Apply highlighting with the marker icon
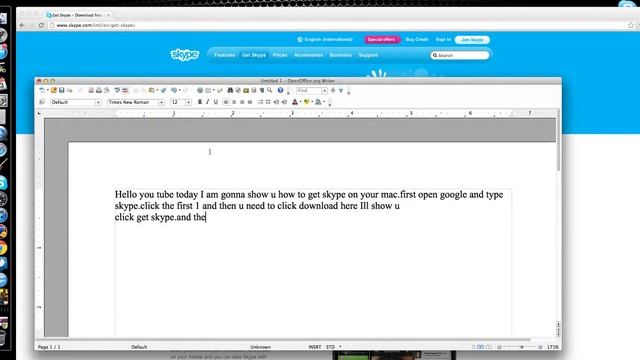 pos(306,102)
